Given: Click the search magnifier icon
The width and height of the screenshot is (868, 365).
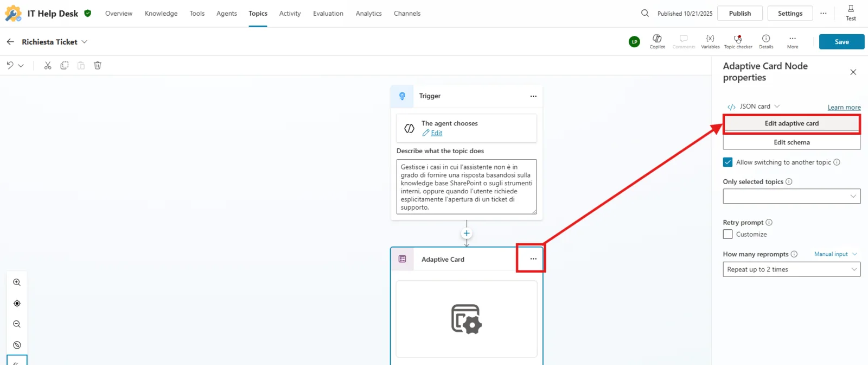Looking at the screenshot, I should [x=644, y=13].
